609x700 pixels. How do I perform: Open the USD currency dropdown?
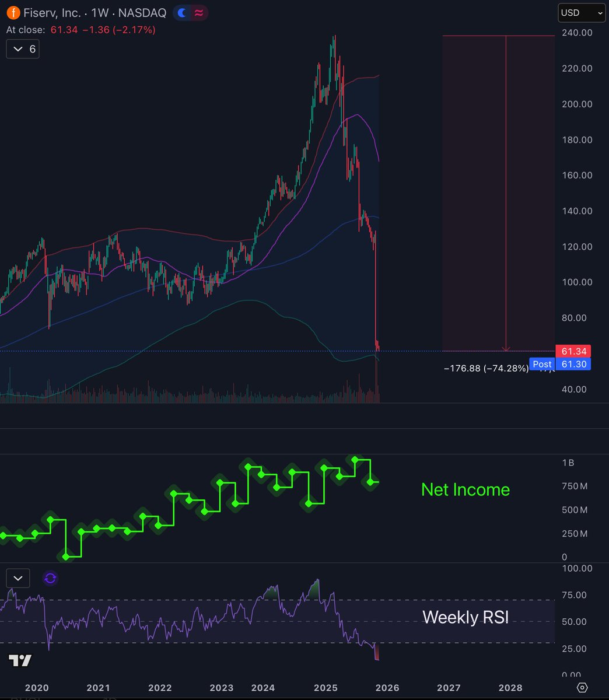point(580,12)
